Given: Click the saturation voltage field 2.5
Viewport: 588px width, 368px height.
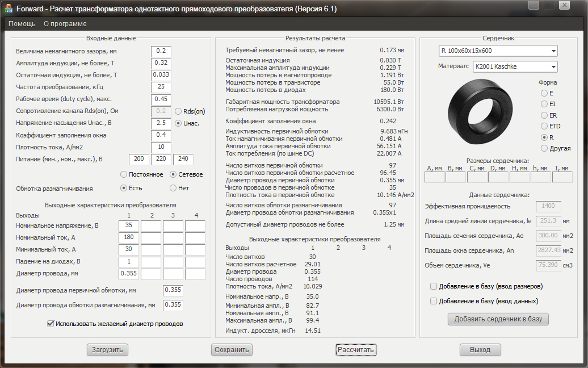Looking at the screenshot, I should [161, 123].
